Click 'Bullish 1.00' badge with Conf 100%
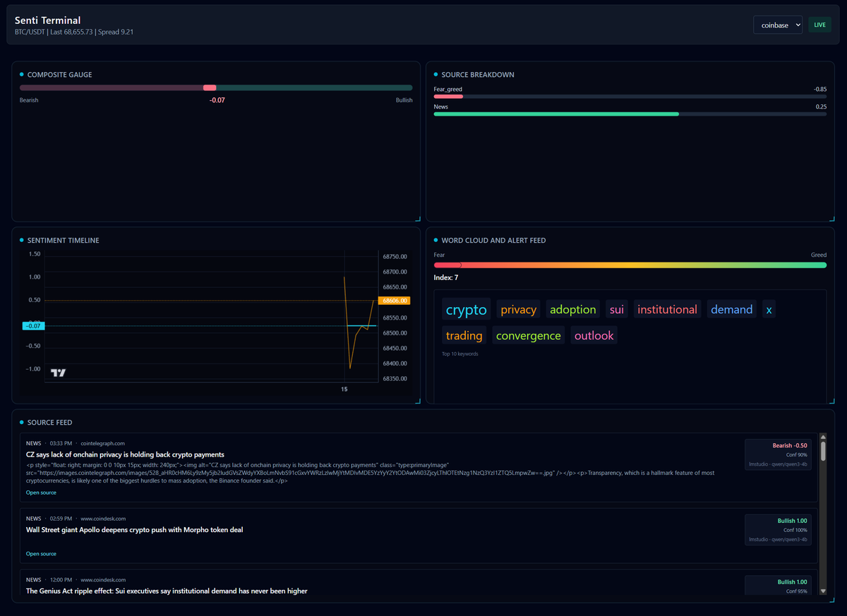 (x=778, y=530)
